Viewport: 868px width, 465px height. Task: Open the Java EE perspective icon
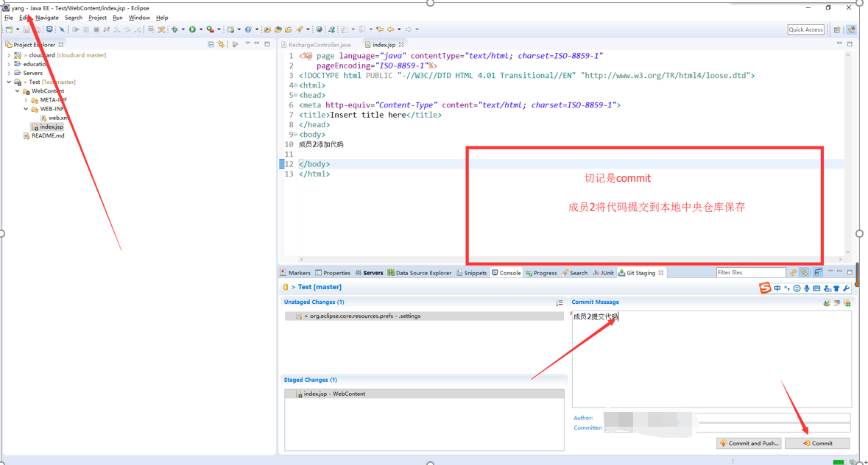pos(851,30)
